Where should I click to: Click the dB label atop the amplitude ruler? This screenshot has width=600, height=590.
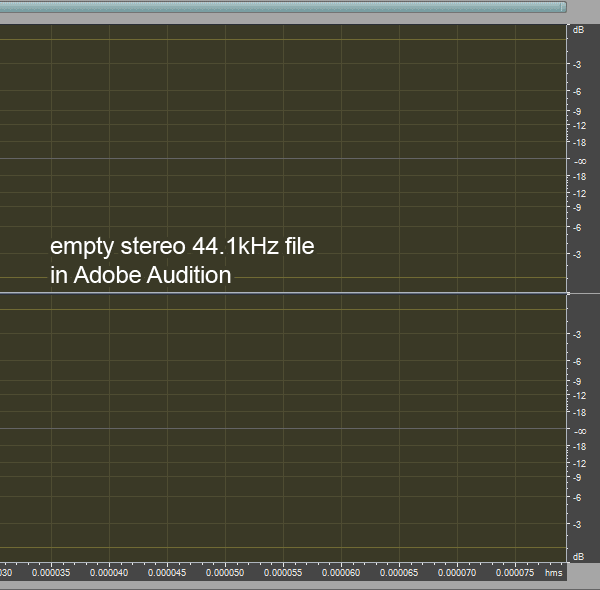578,30
